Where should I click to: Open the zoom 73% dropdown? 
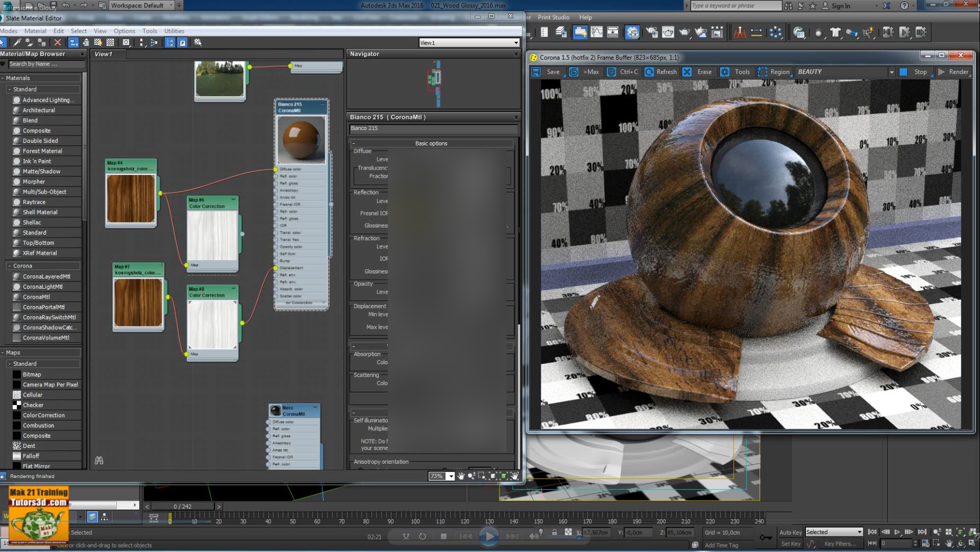450,476
